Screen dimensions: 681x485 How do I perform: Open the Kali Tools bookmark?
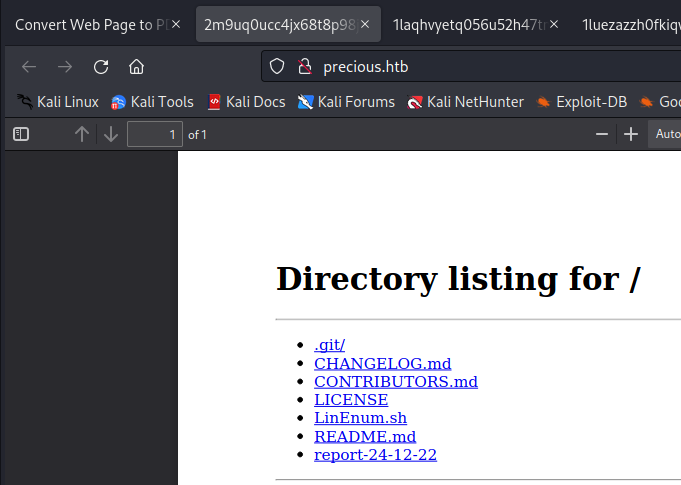pos(152,102)
